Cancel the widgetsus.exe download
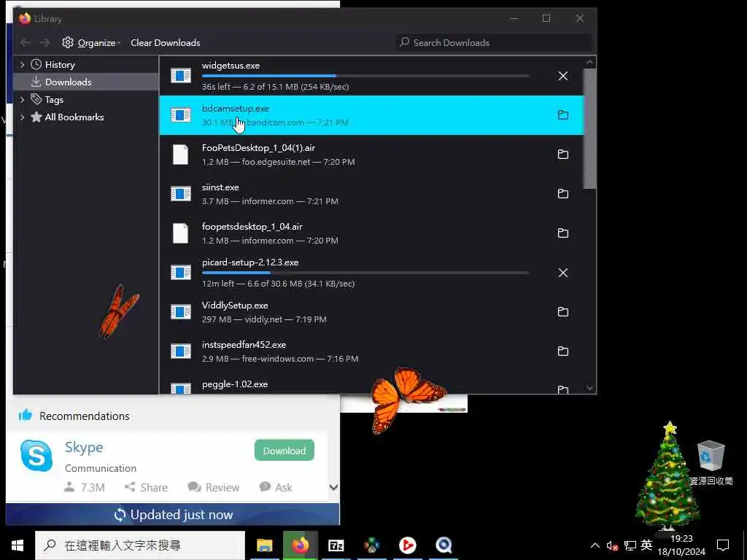 [562, 76]
